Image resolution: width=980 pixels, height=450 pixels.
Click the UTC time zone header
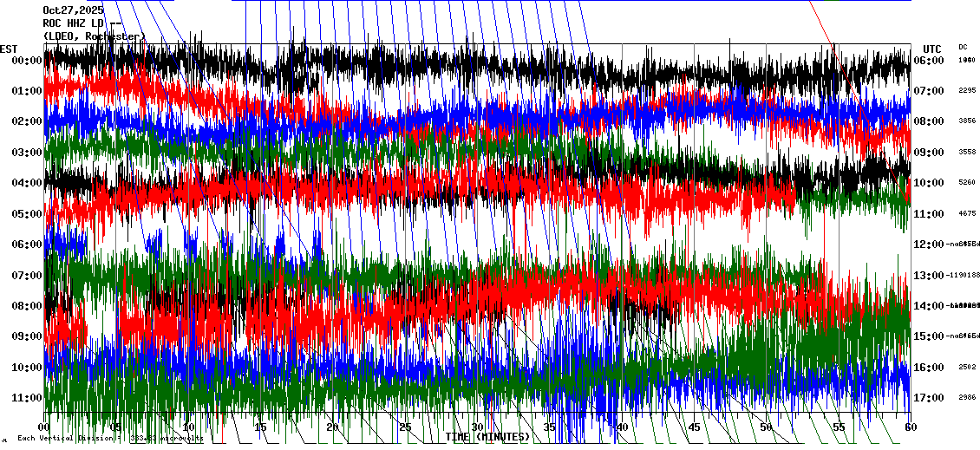(x=932, y=49)
